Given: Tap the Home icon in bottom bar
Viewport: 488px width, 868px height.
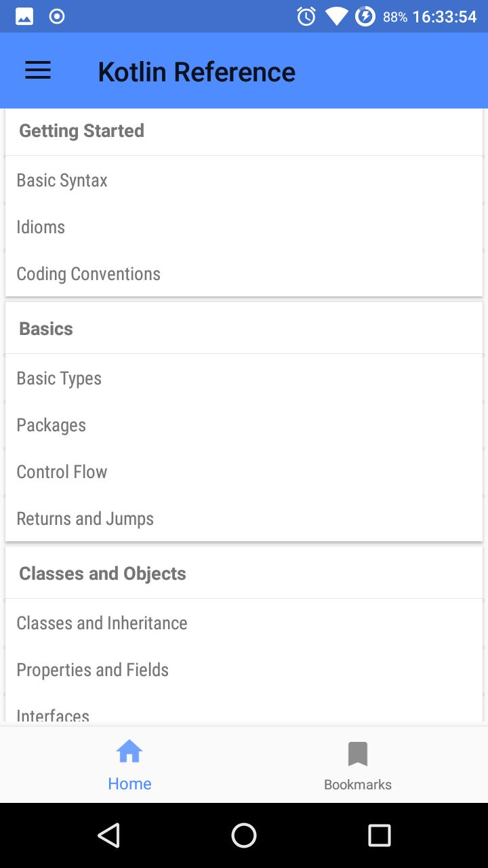Looking at the screenshot, I should (x=129, y=752).
